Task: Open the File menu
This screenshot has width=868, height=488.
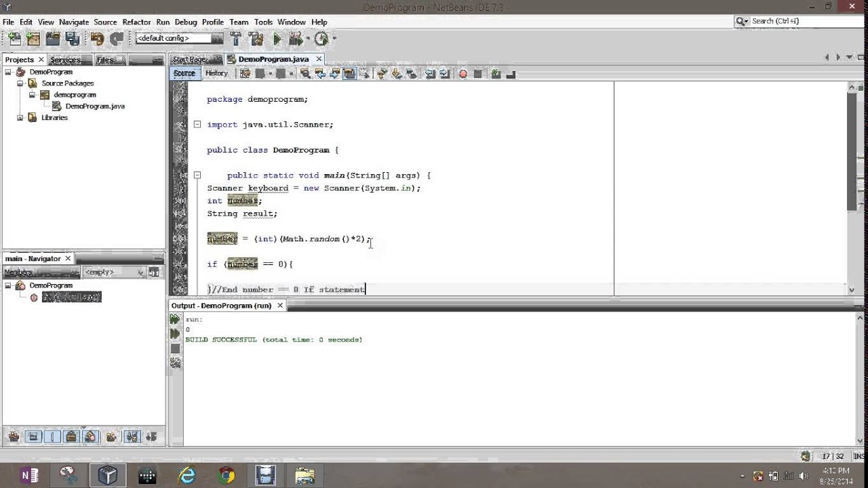Action: click(x=8, y=22)
